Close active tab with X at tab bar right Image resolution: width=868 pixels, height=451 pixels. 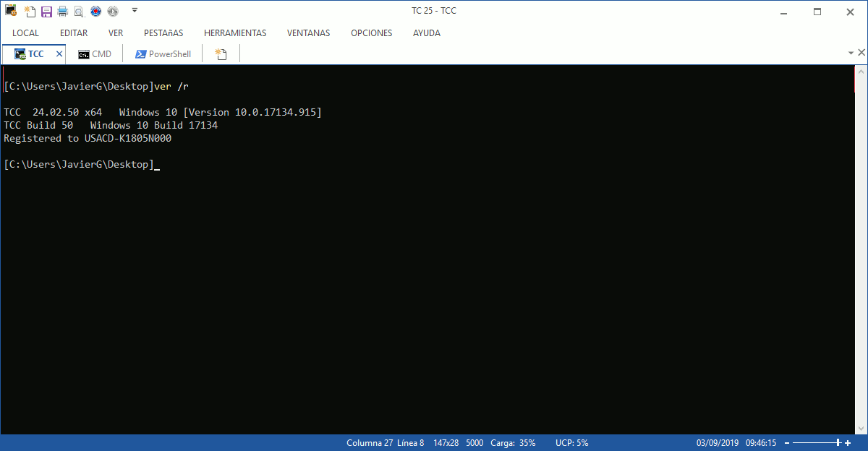pyautogui.click(x=861, y=53)
